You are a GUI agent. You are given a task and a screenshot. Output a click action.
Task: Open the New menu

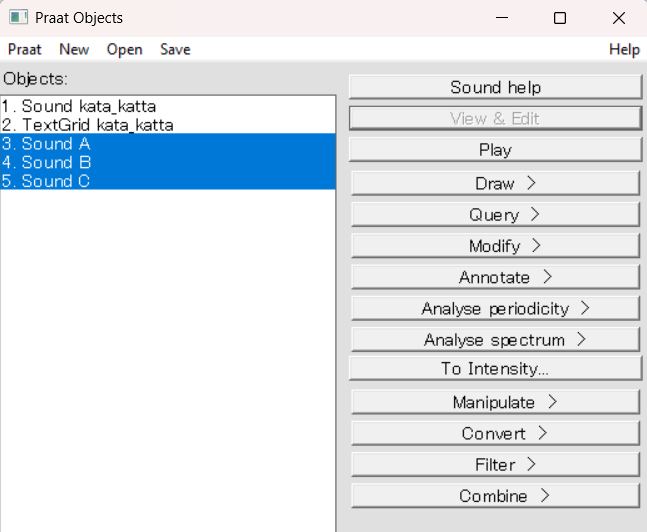click(74, 50)
